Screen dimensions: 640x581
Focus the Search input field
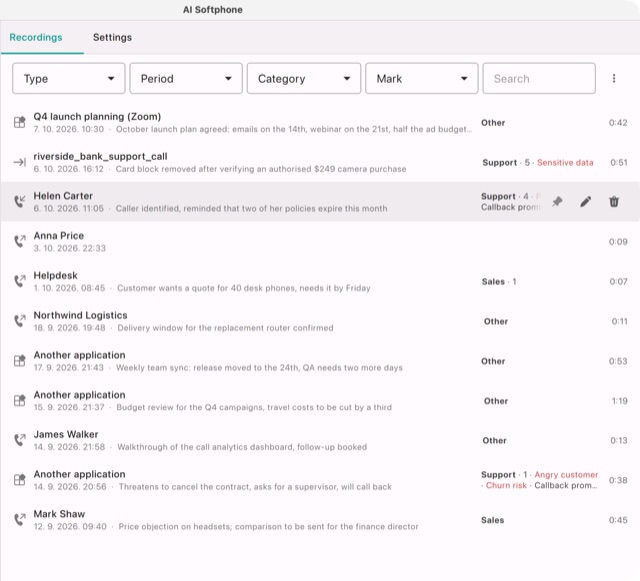coord(539,78)
